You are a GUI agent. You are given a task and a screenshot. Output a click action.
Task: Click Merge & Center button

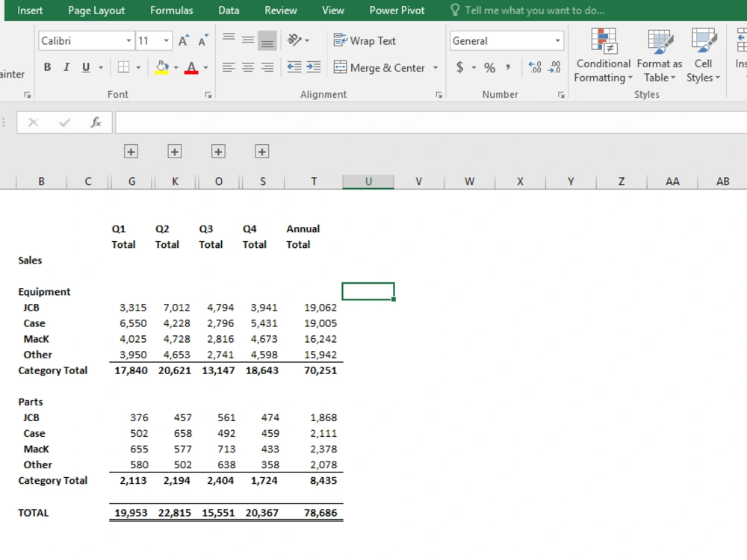coord(379,68)
